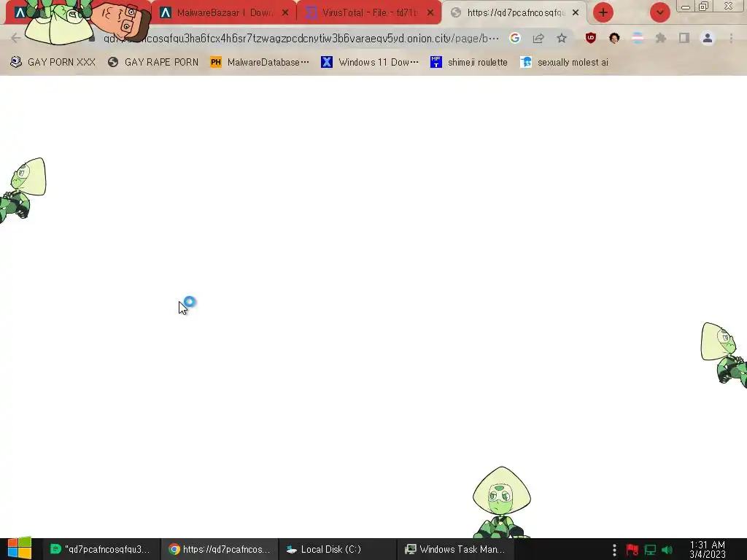
Task: Open the qd7pcafncosqfqu3 notepad taskbar item
Action: tap(100, 549)
